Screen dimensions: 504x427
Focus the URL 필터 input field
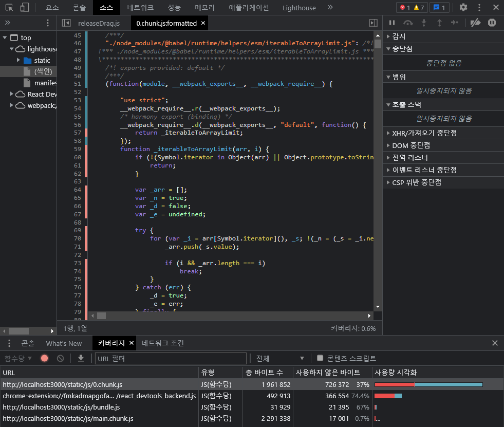[x=171, y=358]
